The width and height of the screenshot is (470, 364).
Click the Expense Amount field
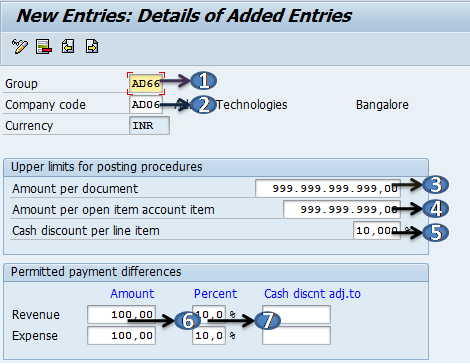click(x=121, y=335)
